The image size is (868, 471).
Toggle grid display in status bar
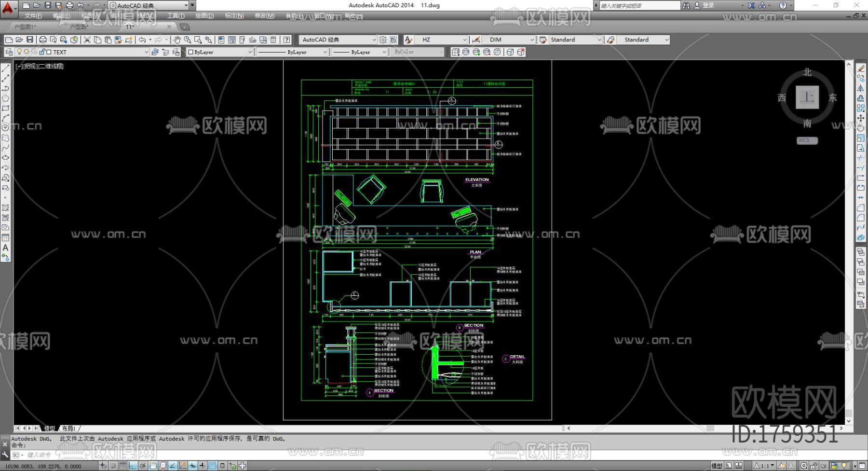click(123, 466)
